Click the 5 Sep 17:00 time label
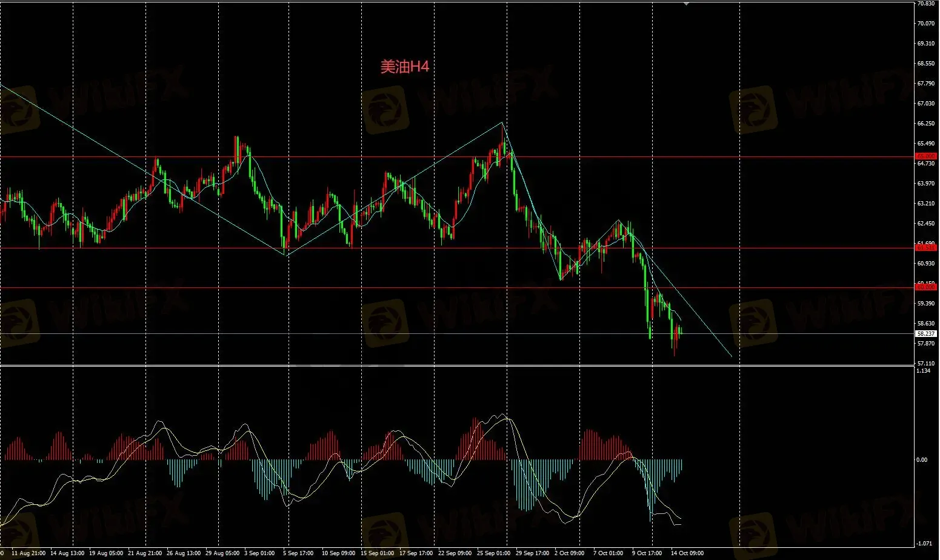This screenshot has height=560, width=940. [298, 553]
